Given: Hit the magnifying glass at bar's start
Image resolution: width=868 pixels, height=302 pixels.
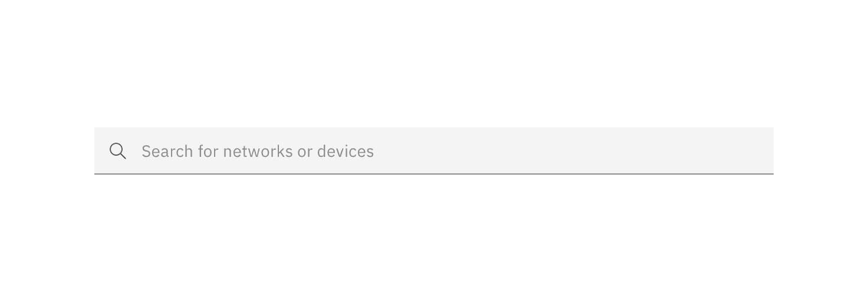Looking at the screenshot, I should pyautogui.click(x=118, y=151).
